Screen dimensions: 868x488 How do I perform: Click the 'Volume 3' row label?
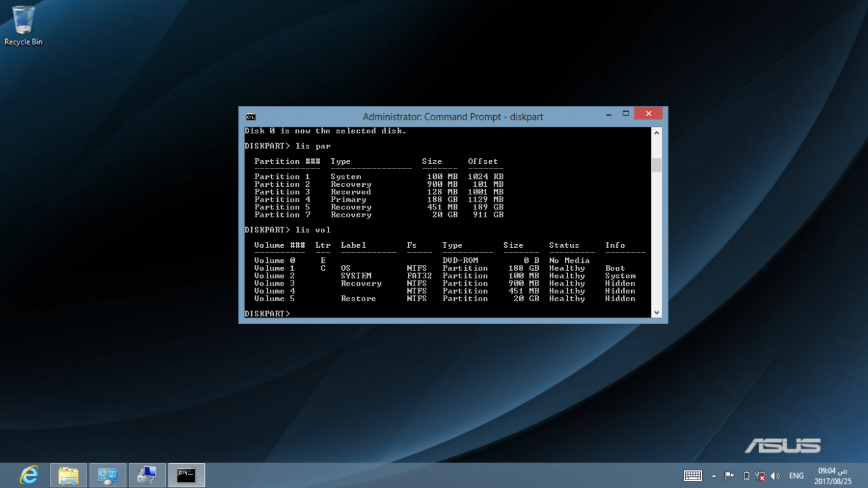[x=275, y=284]
